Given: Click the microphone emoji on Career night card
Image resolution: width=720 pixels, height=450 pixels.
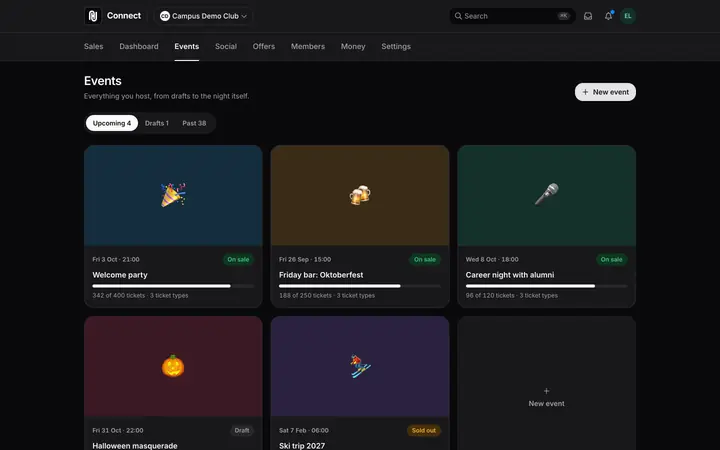Looking at the screenshot, I should pos(546,194).
